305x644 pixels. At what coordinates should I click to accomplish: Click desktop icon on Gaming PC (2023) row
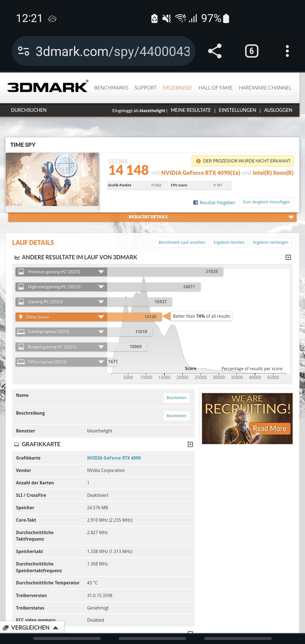point(21,301)
